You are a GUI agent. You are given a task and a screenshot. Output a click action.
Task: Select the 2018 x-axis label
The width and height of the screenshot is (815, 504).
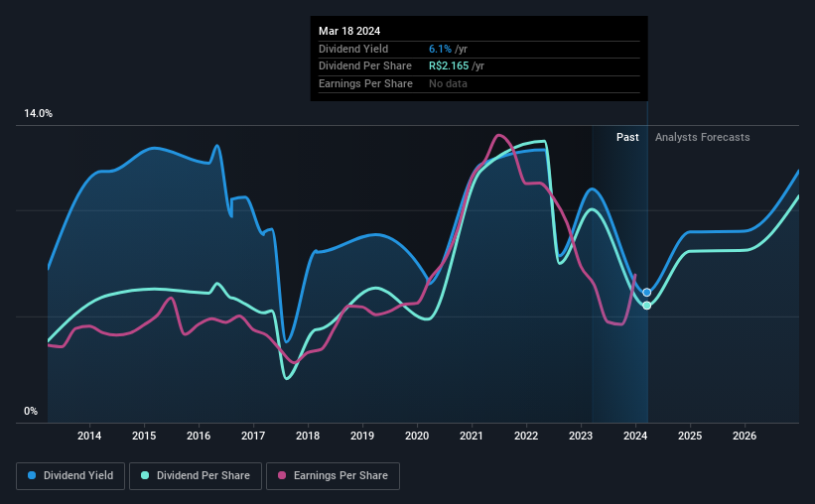coord(308,436)
